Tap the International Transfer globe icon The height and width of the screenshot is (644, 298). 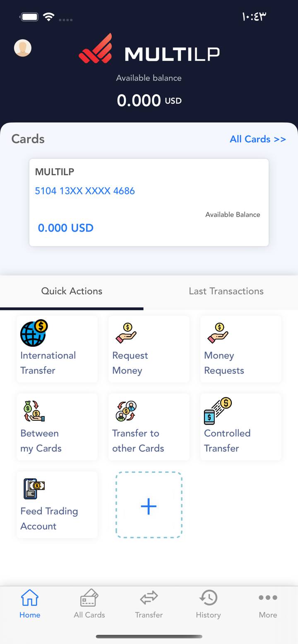(x=34, y=333)
